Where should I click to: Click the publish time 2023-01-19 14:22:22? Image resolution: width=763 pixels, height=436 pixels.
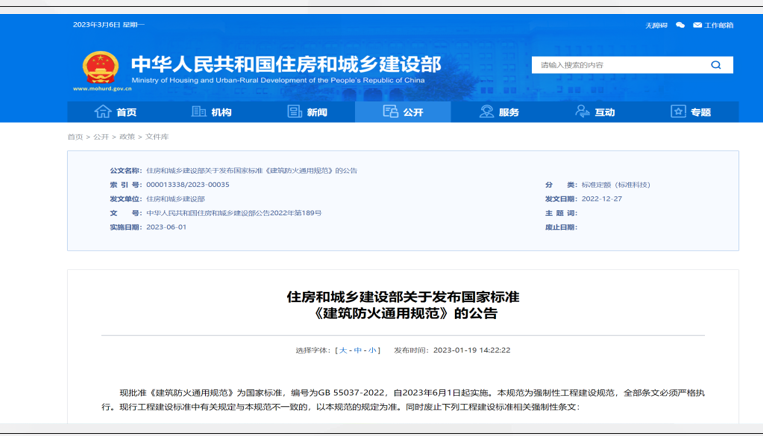[472, 350]
